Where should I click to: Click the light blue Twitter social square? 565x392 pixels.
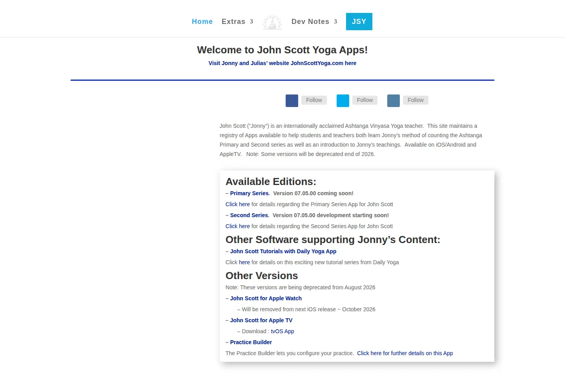(343, 101)
